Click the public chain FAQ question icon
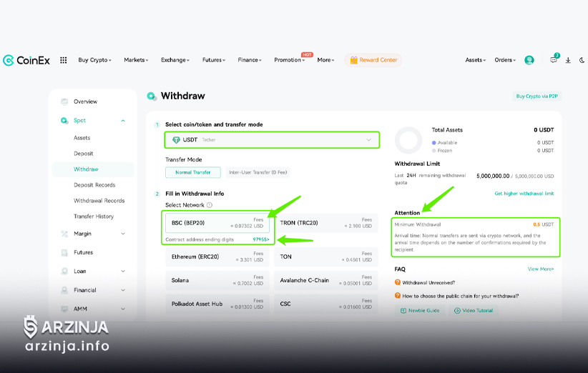The height and width of the screenshot is (373, 588). pyautogui.click(x=398, y=296)
